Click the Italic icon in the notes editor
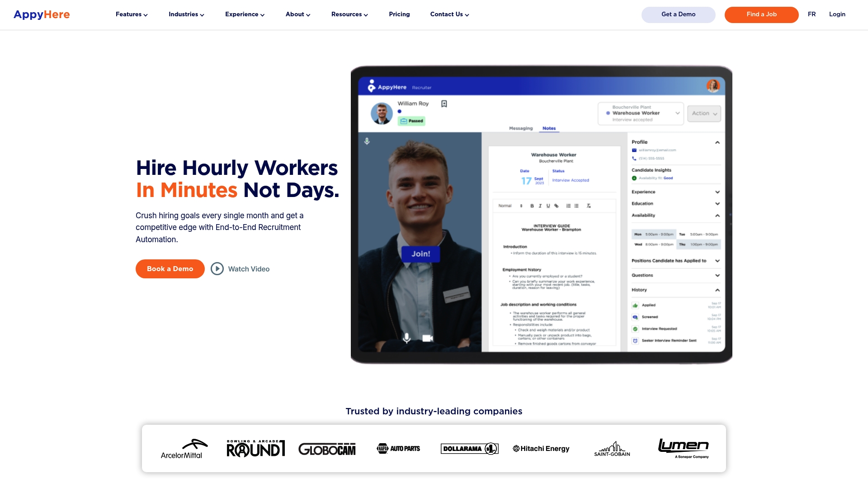This screenshot has height=488, width=868. [x=540, y=206]
